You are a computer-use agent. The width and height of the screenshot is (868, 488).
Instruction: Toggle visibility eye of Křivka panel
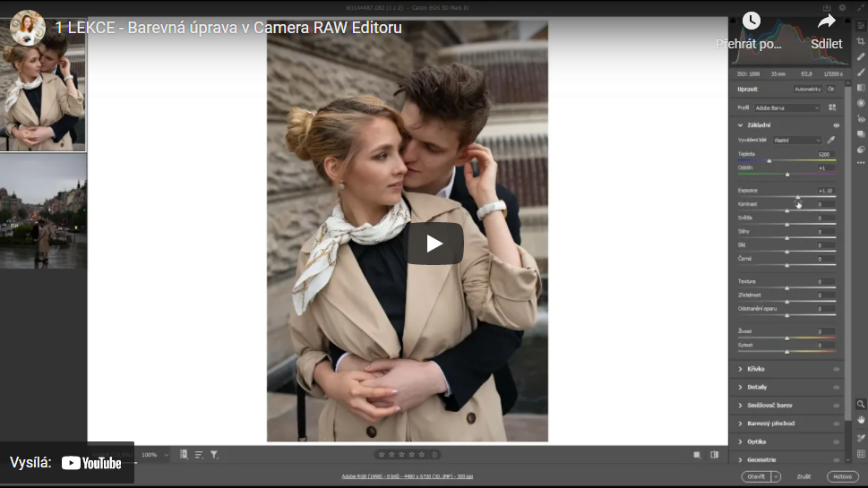837,369
